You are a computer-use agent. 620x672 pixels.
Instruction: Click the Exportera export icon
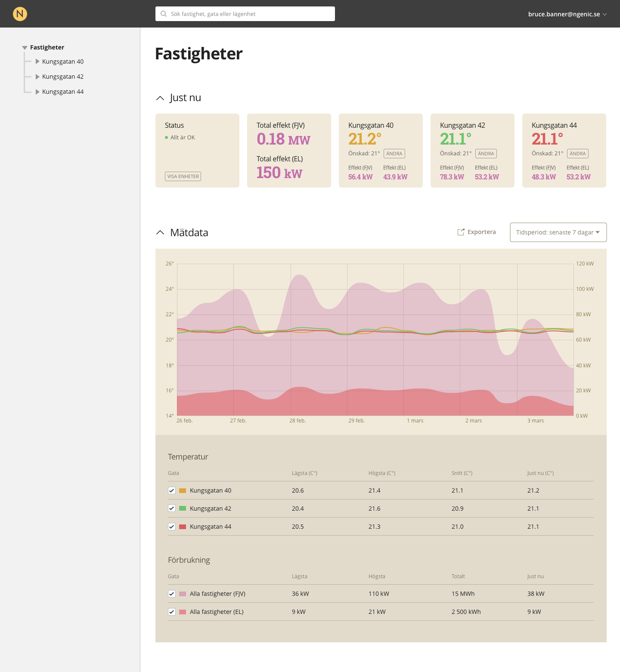[x=461, y=232]
